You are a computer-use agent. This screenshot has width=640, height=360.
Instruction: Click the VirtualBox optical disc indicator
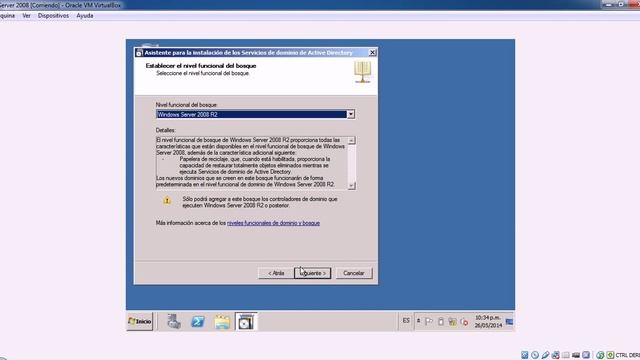pyautogui.click(x=535, y=355)
